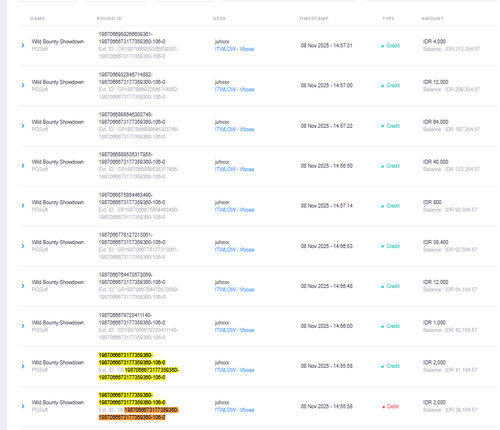
Task: Click Balance : IDR 209,354.57 text
Action: [451, 89]
